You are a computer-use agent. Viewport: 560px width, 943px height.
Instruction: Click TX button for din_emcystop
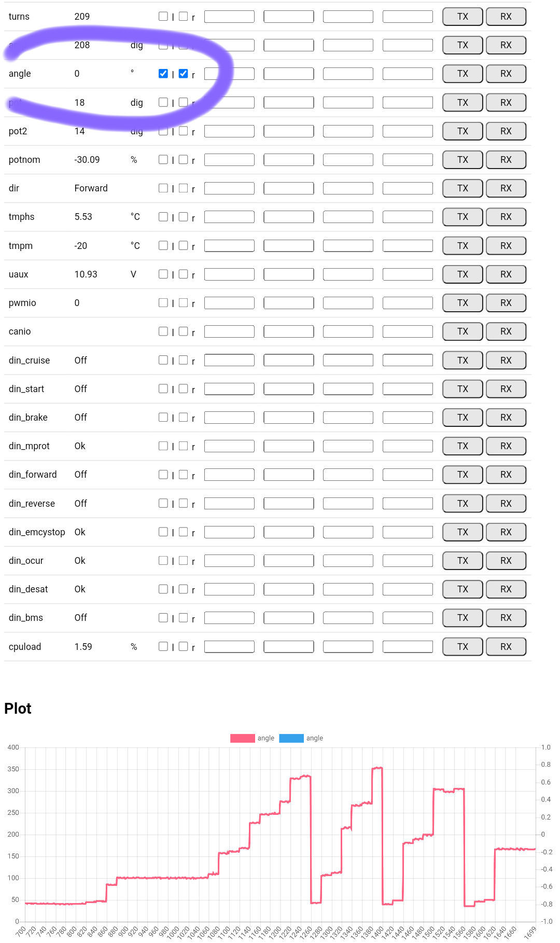[x=463, y=532]
